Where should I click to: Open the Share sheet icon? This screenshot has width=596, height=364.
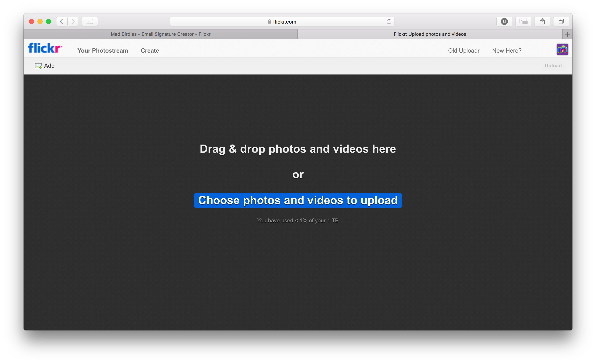pyautogui.click(x=542, y=21)
